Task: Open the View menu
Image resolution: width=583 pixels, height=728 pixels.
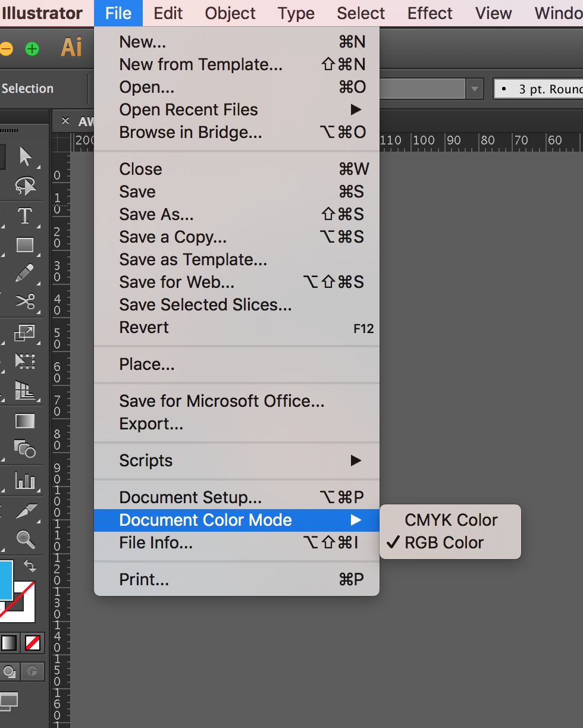Action: [x=494, y=13]
